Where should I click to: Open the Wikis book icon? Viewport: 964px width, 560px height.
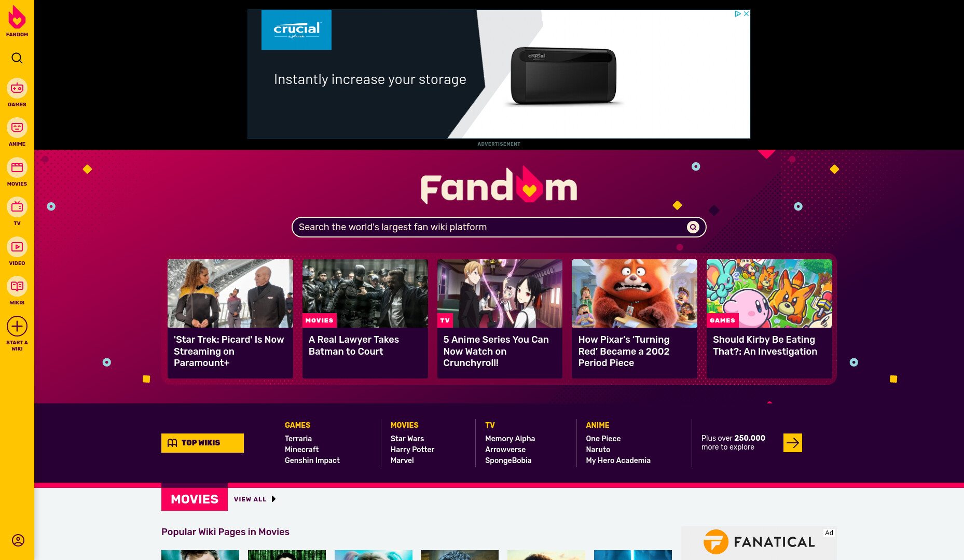pos(17,286)
